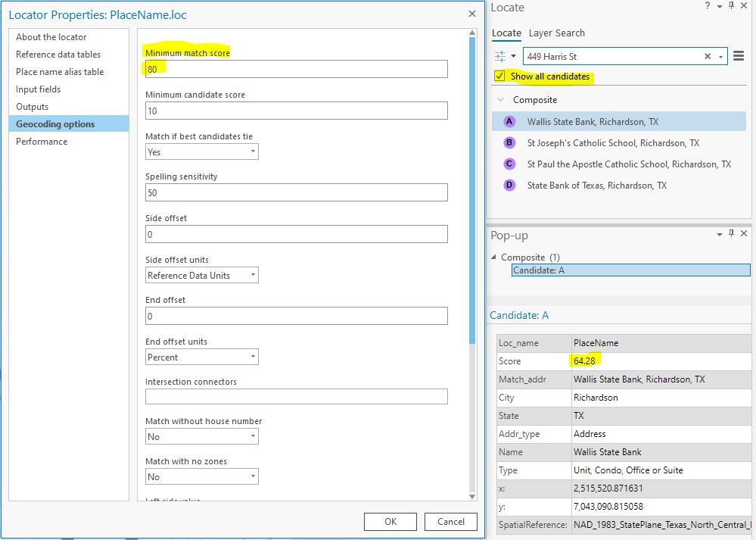756x540 pixels.
Task: Click the dialog scrollbar up arrow
Action: point(472,33)
